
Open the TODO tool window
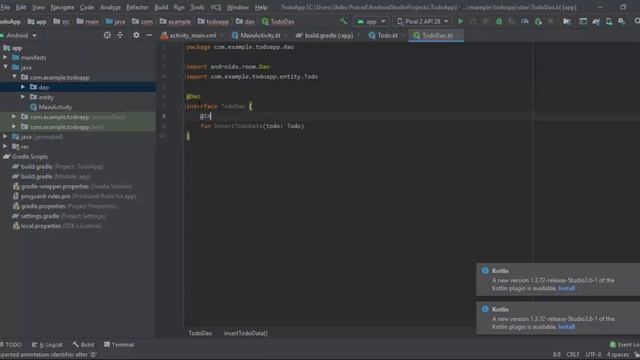11,344
